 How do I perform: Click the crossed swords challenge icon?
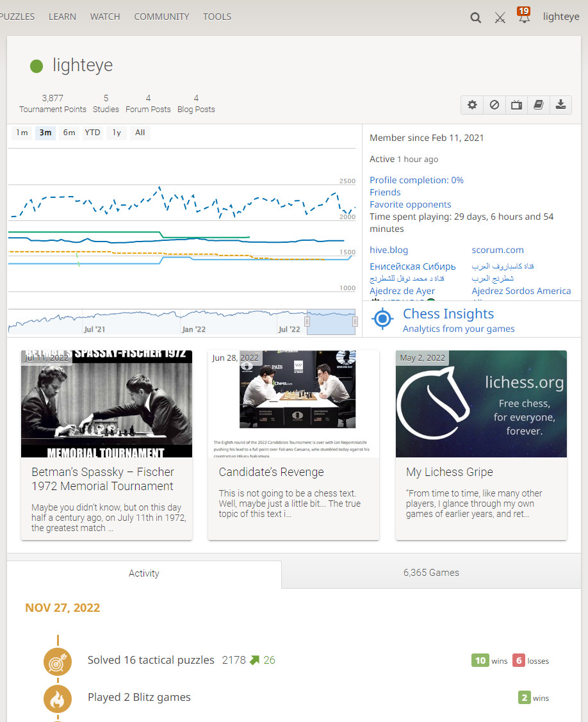pos(500,18)
